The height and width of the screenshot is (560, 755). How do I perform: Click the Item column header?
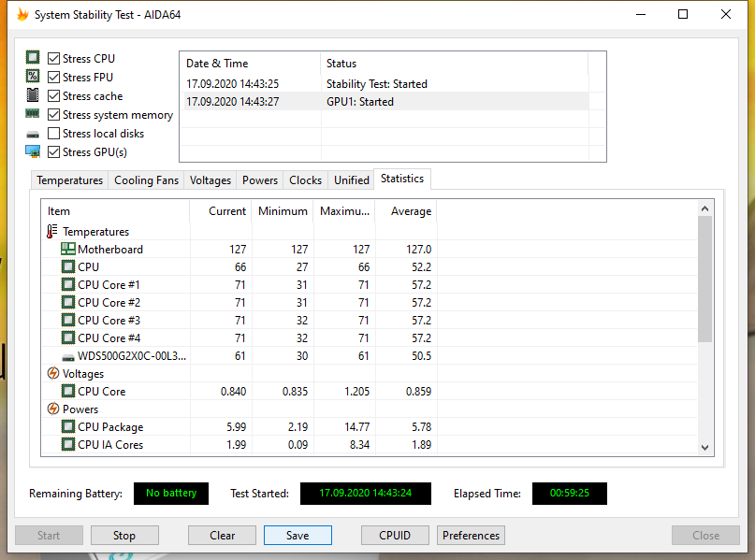click(x=116, y=211)
